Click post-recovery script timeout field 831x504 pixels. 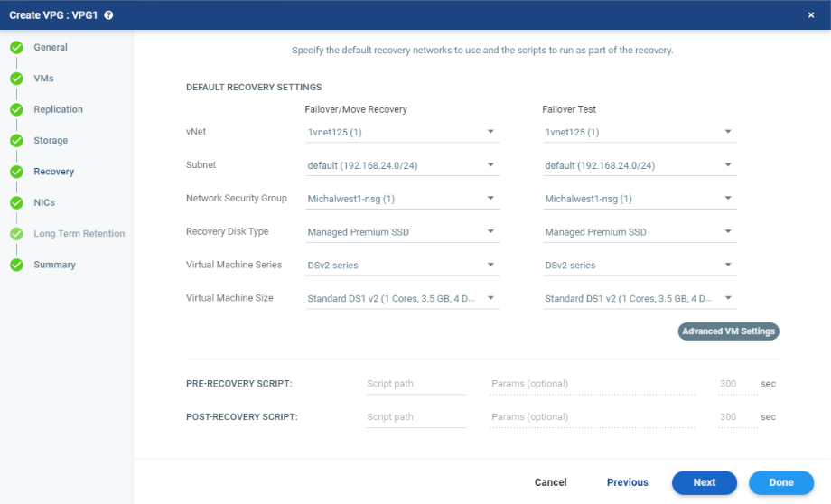click(738, 417)
